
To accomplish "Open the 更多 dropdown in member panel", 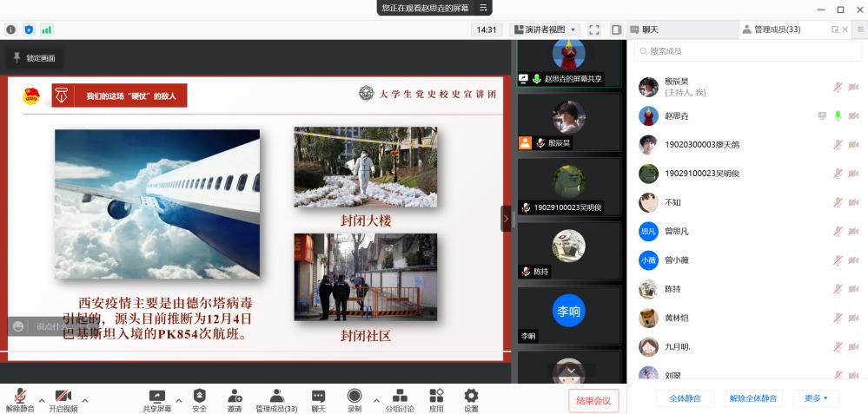I will click(816, 398).
